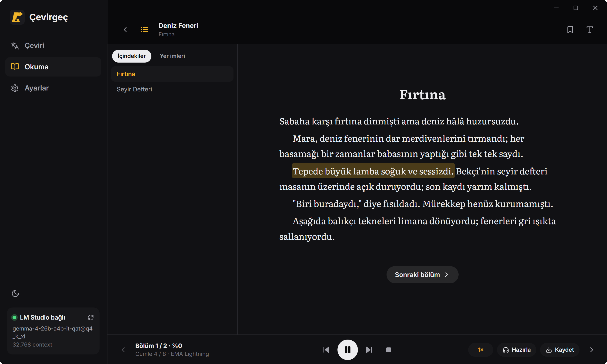Click the Sonraki bölüm button
Screen dimensions: 607x364
point(422,275)
